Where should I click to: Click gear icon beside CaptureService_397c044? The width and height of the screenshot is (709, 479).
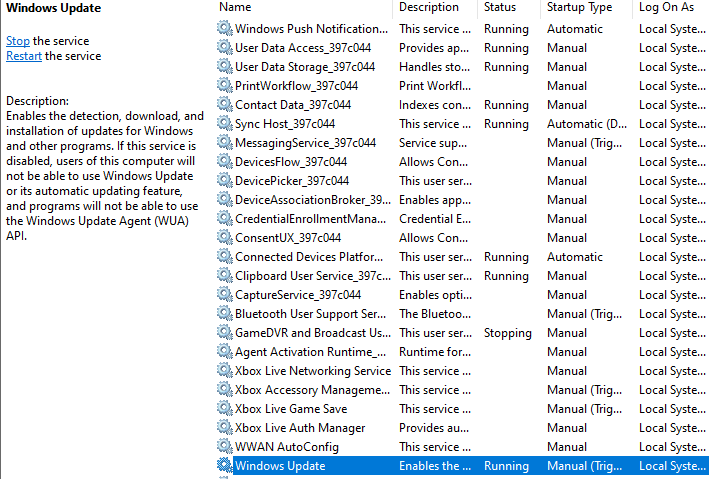pyautogui.click(x=224, y=294)
